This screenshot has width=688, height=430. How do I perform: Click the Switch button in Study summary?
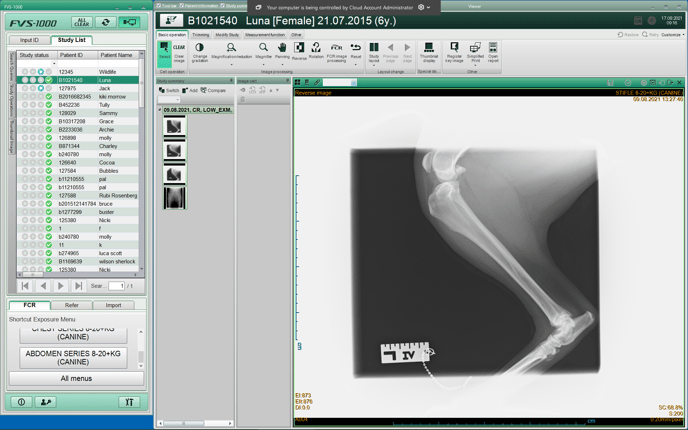click(x=169, y=90)
